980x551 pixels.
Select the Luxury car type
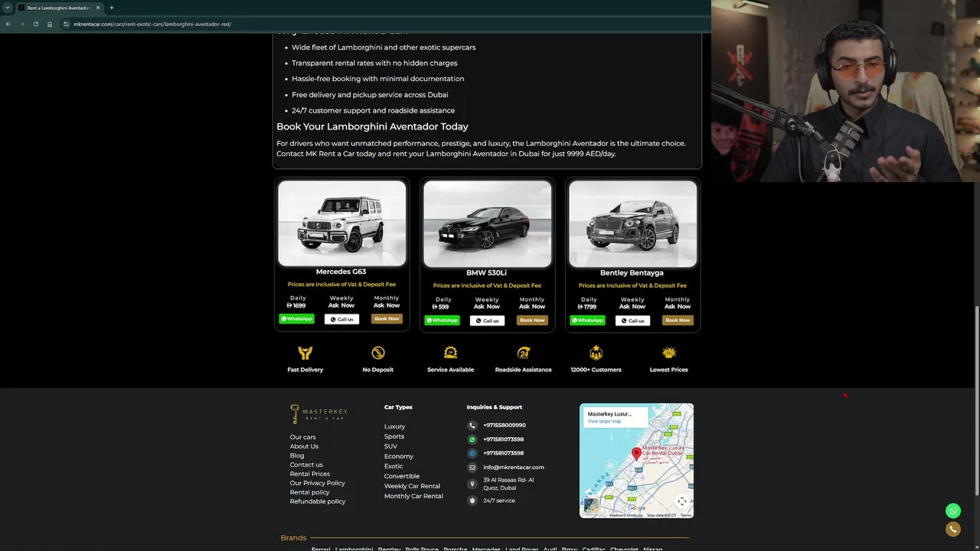(394, 426)
